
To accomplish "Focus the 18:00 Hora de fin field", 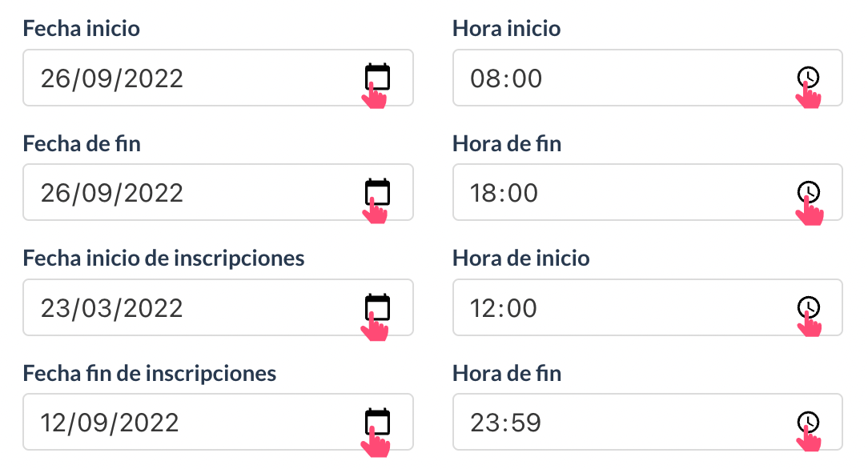I will point(648,192).
